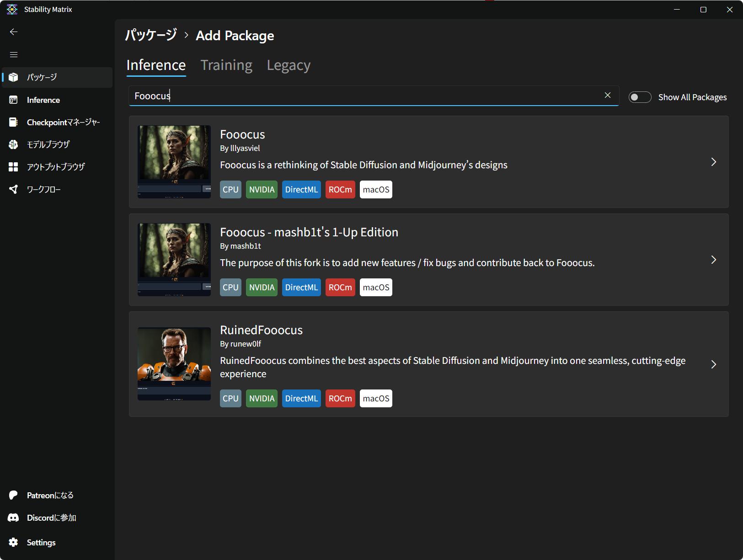Open Checkpointマネージャー in the sidebar
This screenshot has width=743, height=560.
click(63, 123)
